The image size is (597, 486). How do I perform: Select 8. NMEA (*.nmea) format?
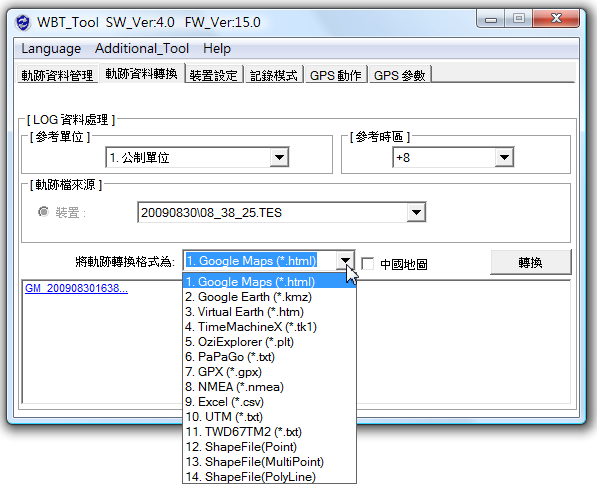(x=270, y=387)
